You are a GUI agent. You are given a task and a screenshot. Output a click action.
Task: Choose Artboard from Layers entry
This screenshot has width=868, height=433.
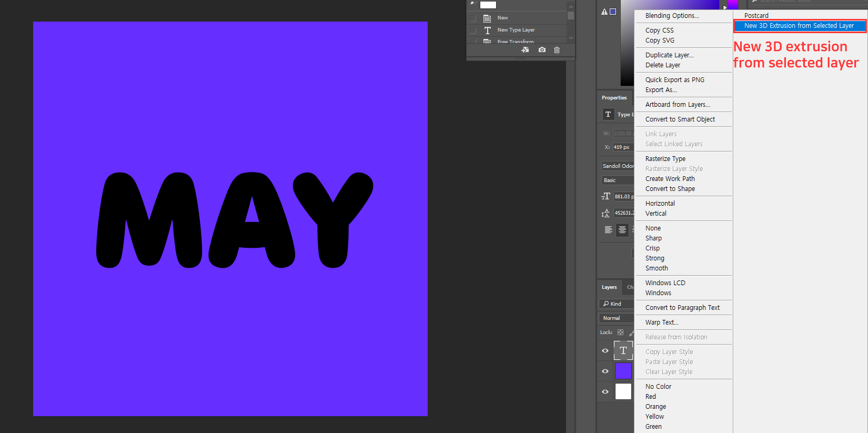point(678,105)
